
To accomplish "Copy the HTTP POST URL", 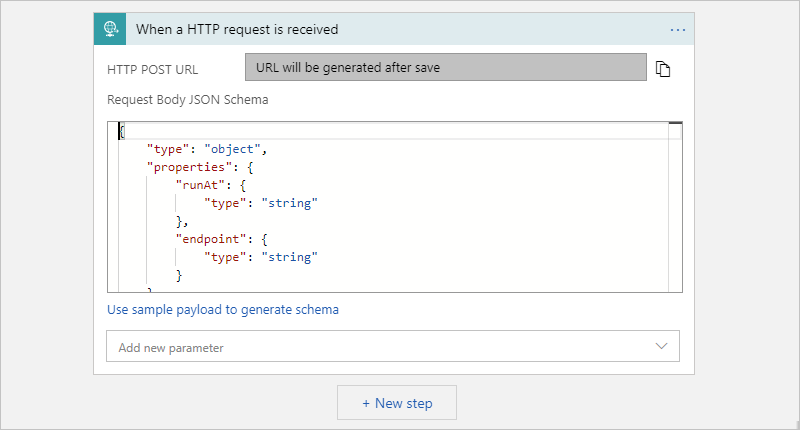I will coord(662,69).
